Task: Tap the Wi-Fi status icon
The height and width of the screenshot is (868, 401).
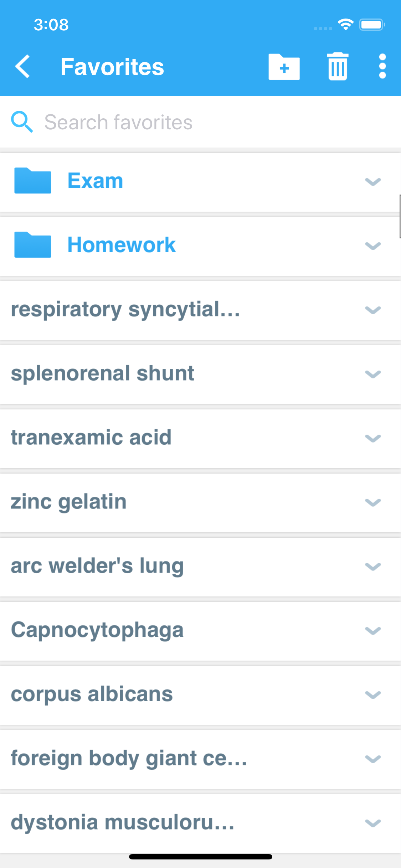Action: tap(345, 25)
